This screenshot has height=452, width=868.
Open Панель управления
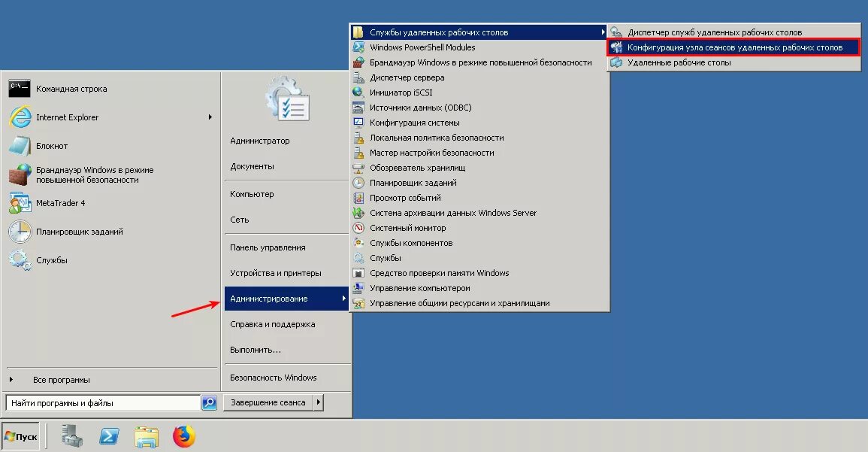[x=268, y=247]
